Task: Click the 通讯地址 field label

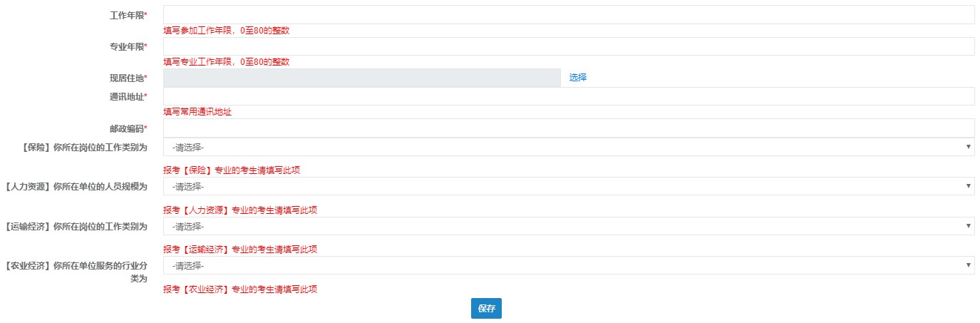Action: [x=127, y=97]
